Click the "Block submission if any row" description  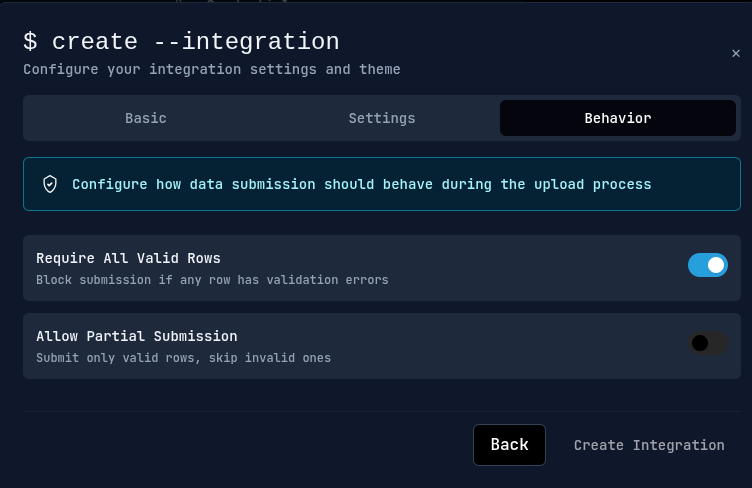click(212, 280)
